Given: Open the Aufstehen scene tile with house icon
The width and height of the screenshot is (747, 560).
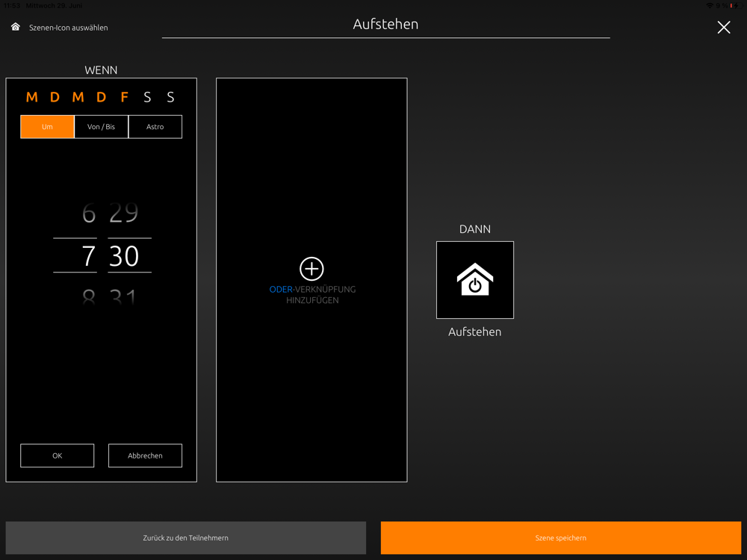Looking at the screenshot, I should pos(475,280).
